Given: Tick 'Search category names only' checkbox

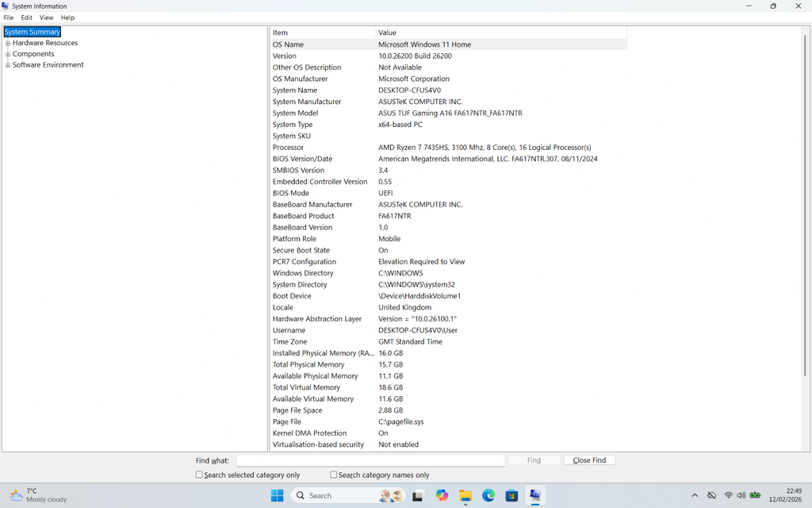Looking at the screenshot, I should coord(334,475).
